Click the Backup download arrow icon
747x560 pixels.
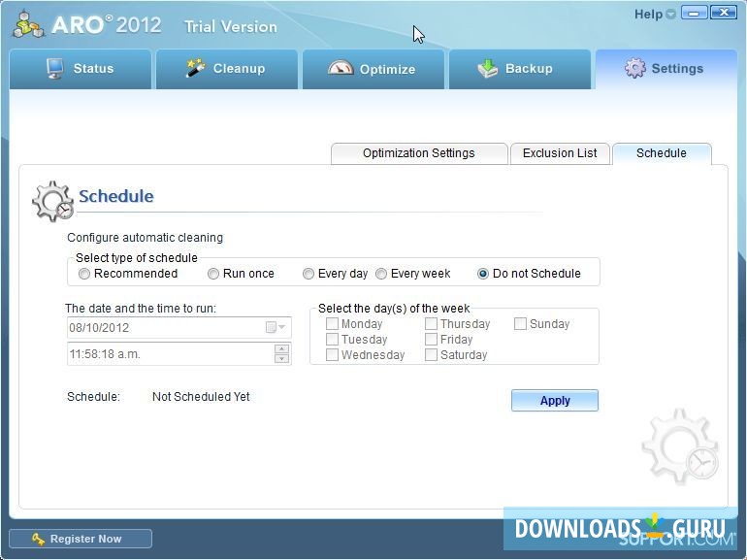click(487, 69)
